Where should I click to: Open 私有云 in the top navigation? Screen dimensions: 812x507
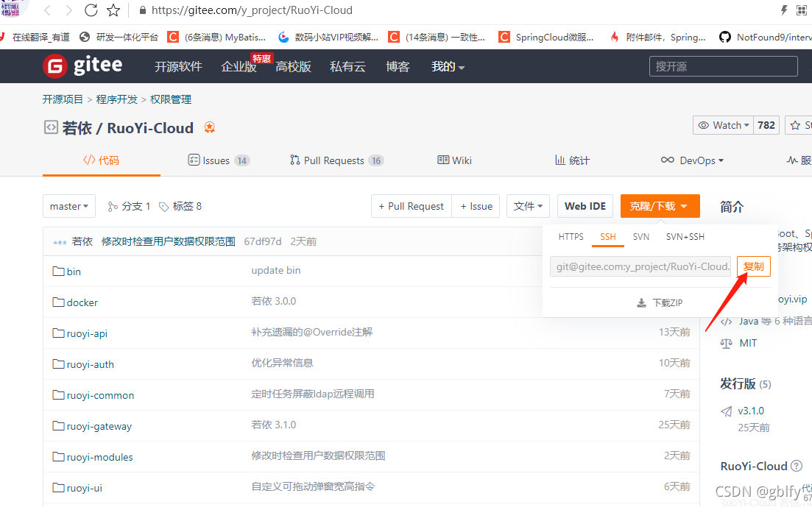point(347,66)
